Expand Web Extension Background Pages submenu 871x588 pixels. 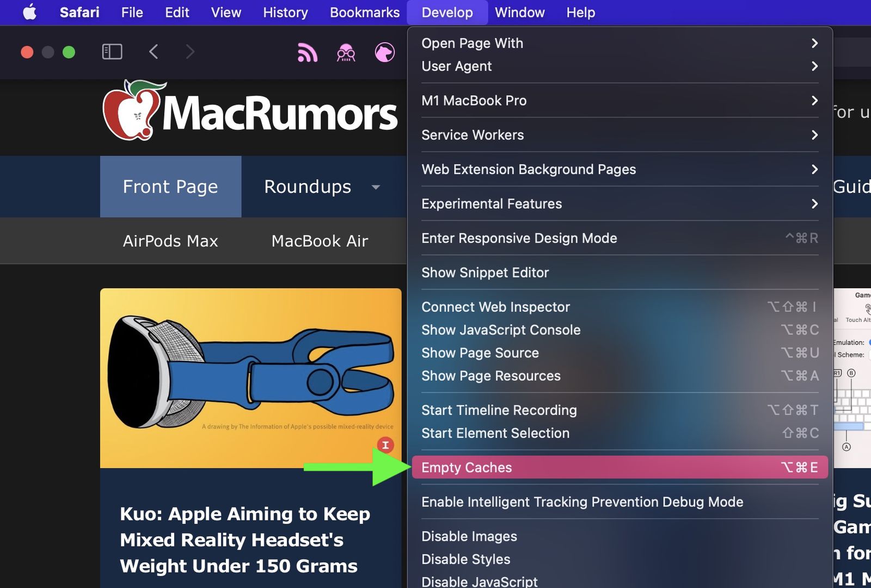click(620, 169)
